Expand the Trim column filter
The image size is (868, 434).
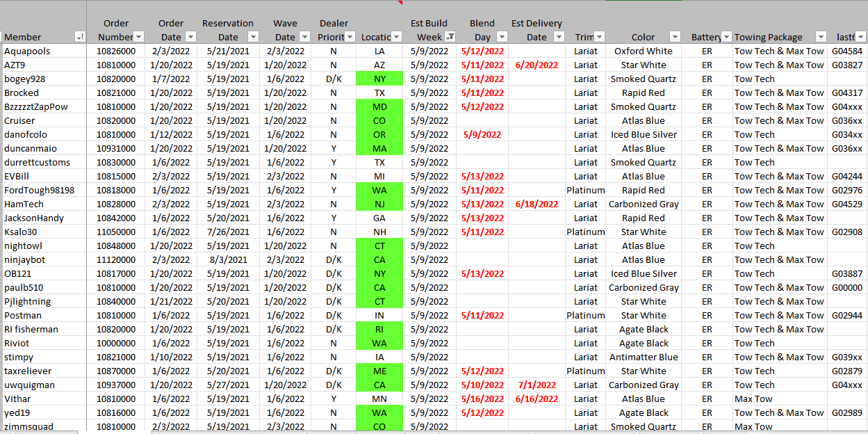pyautogui.click(x=599, y=37)
